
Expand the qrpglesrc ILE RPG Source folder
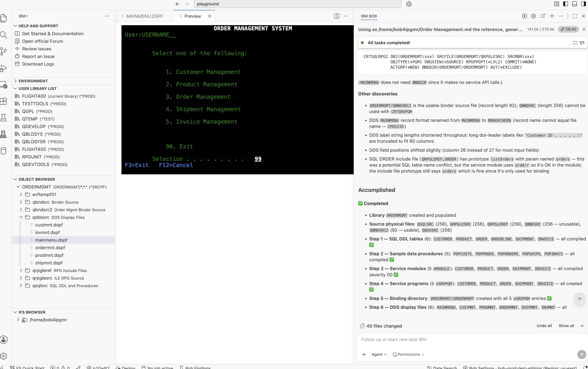tap(21, 278)
